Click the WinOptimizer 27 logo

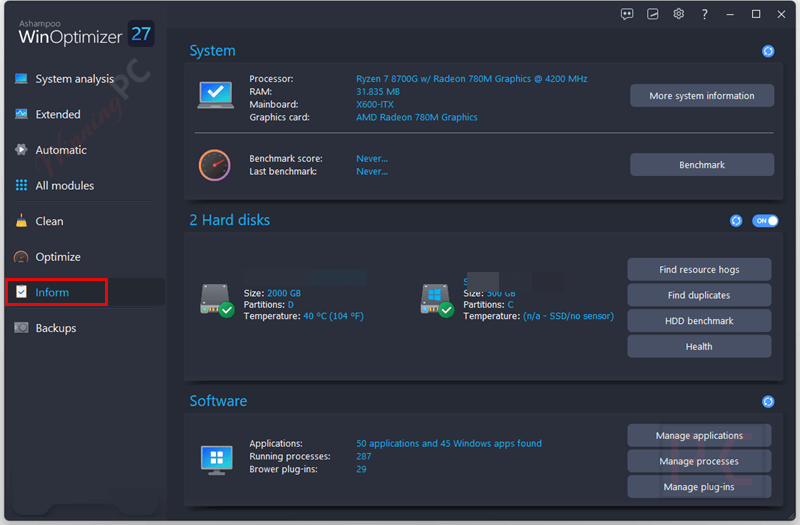[86, 34]
